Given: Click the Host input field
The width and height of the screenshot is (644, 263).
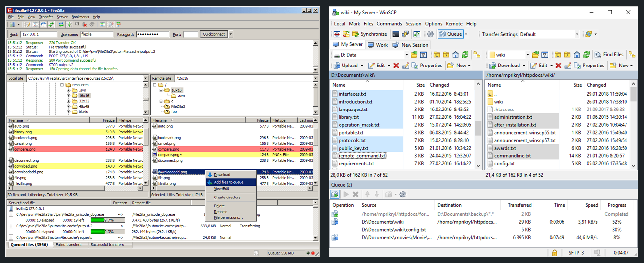Looking at the screenshot, I should coord(39,34).
